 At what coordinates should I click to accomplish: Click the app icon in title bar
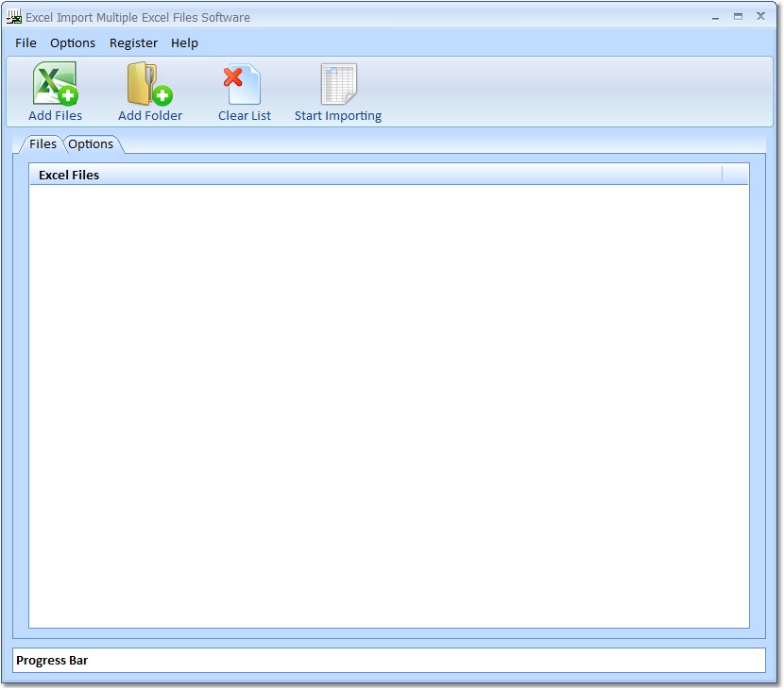pyautogui.click(x=13, y=17)
